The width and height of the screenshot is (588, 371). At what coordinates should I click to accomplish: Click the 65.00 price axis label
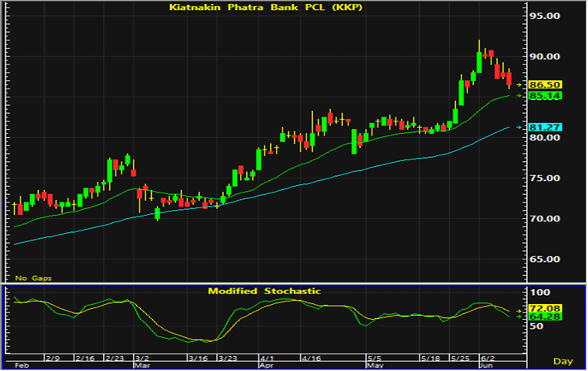544,259
